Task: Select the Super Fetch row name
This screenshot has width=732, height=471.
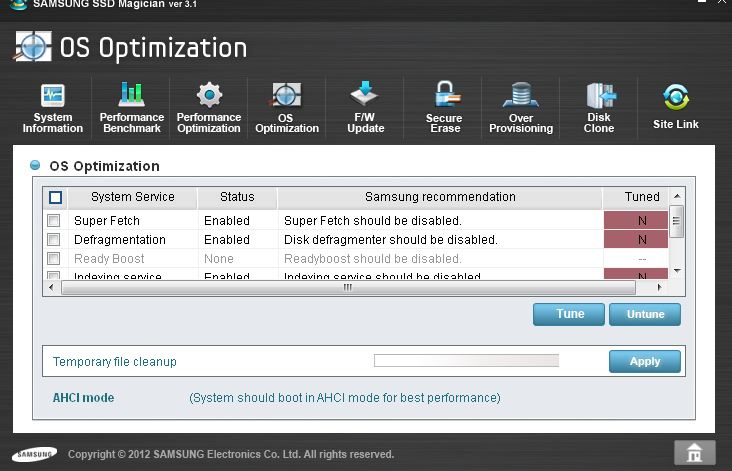Action: [107, 221]
